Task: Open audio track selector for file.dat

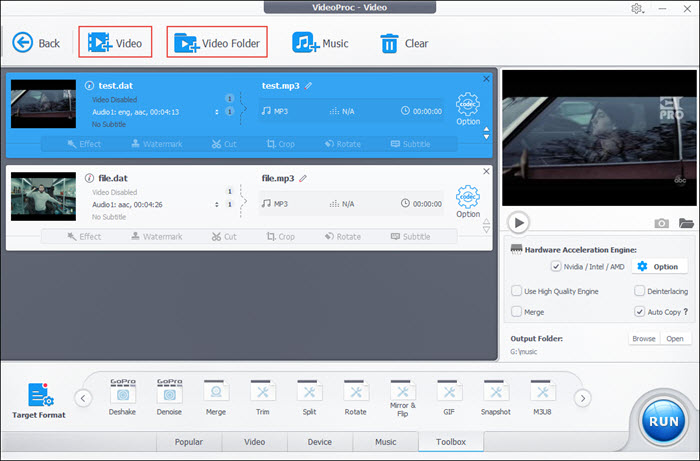Action: (217, 204)
